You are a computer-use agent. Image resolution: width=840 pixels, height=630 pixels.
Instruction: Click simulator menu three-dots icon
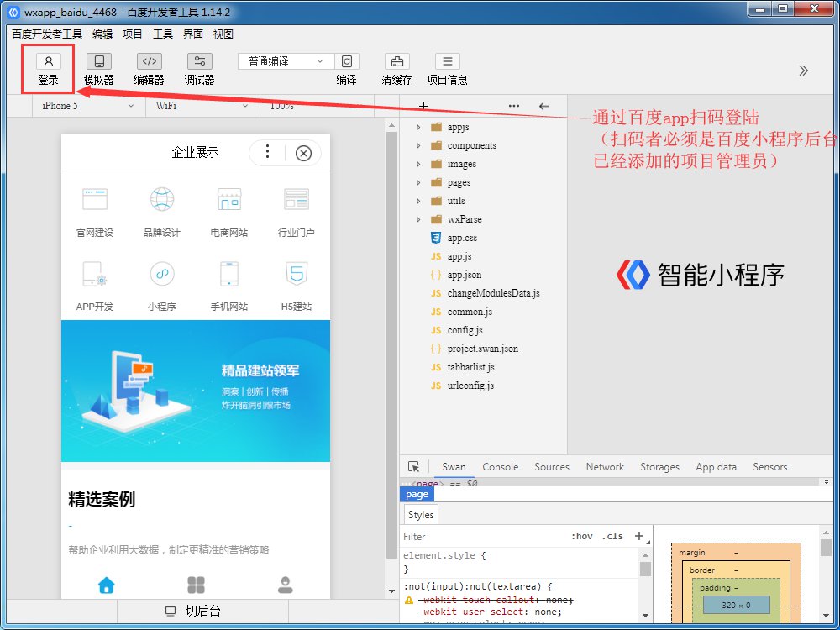click(267, 152)
